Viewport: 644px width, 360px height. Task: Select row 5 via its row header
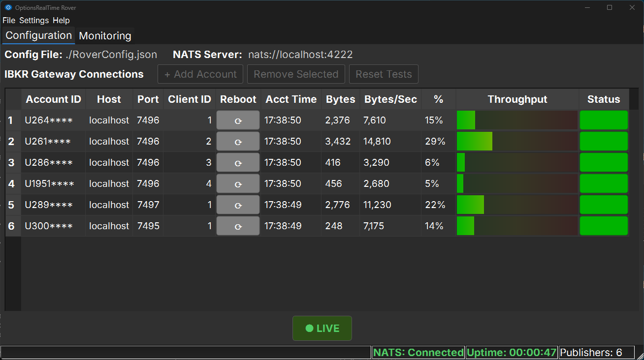(x=11, y=205)
